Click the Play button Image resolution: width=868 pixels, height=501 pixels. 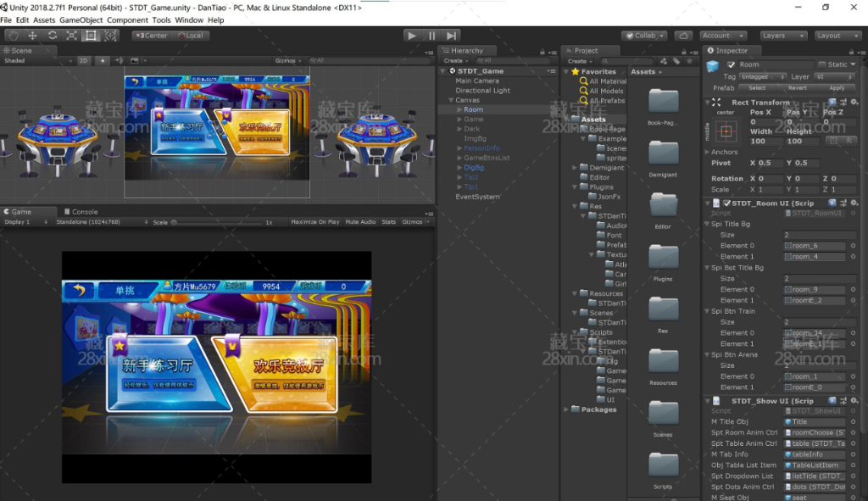pyautogui.click(x=412, y=36)
